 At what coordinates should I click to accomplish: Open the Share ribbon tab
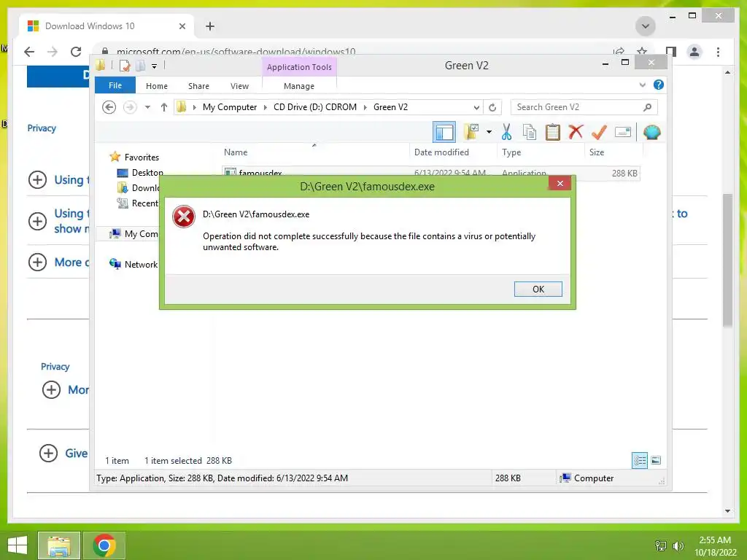(198, 86)
